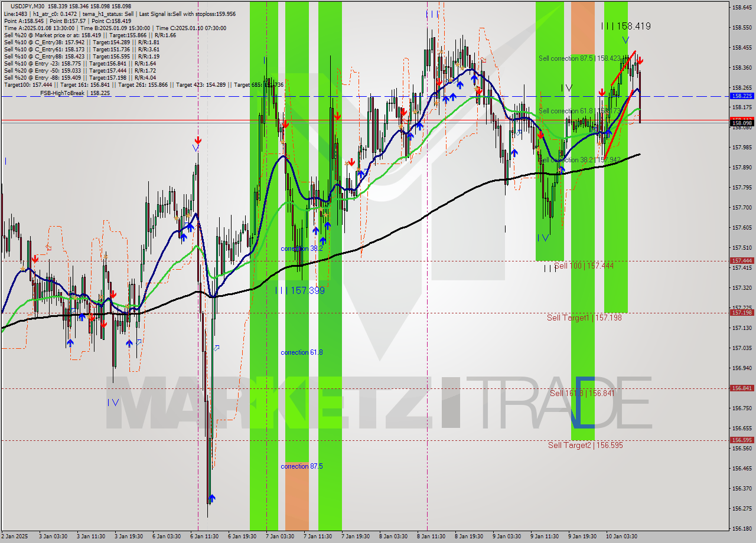Click red down arrow at latest price high
The width and height of the screenshot is (756, 543).
click(x=640, y=60)
